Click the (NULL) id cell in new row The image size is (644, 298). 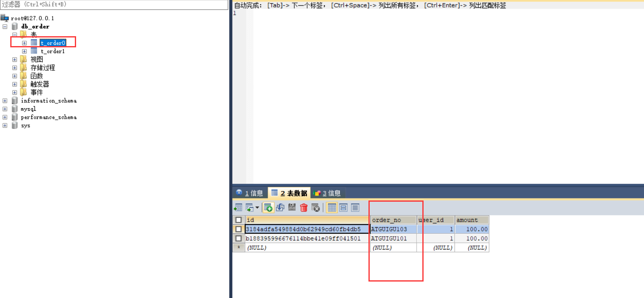[x=307, y=248]
